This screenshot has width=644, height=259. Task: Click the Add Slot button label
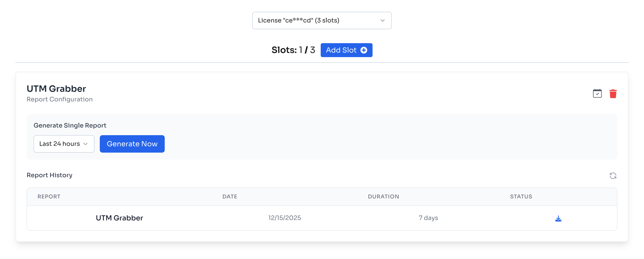(341, 50)
